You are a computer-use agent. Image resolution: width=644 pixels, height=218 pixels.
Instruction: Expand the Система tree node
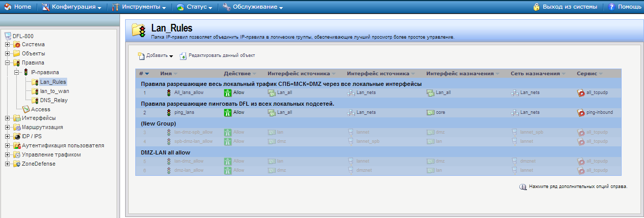pos(8,45)
